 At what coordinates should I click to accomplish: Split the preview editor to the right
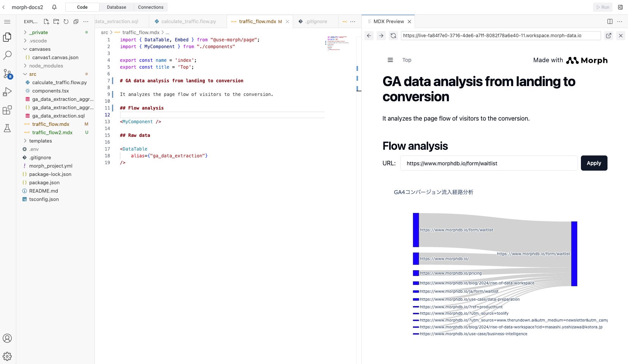coord(610,22)
